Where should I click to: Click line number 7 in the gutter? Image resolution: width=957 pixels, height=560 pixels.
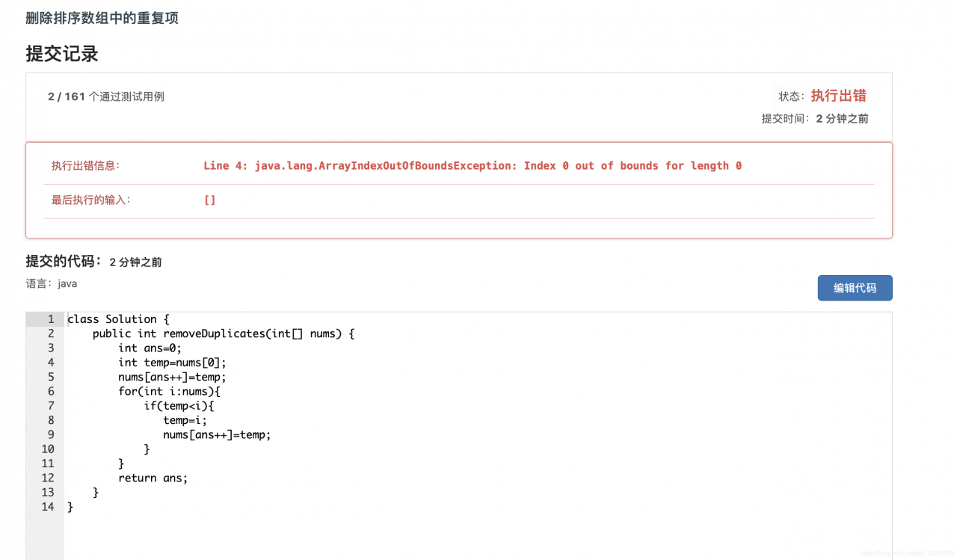[x=51, y=406]
